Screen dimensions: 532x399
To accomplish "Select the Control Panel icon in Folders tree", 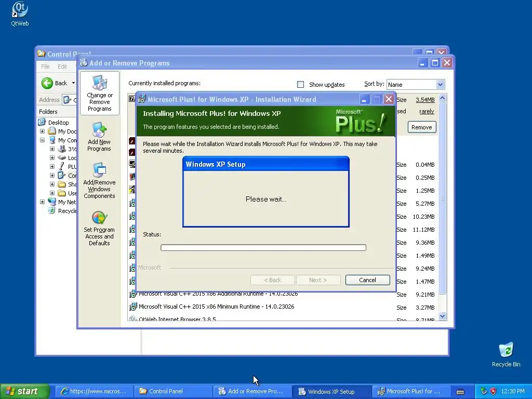I will coord(61,175).
